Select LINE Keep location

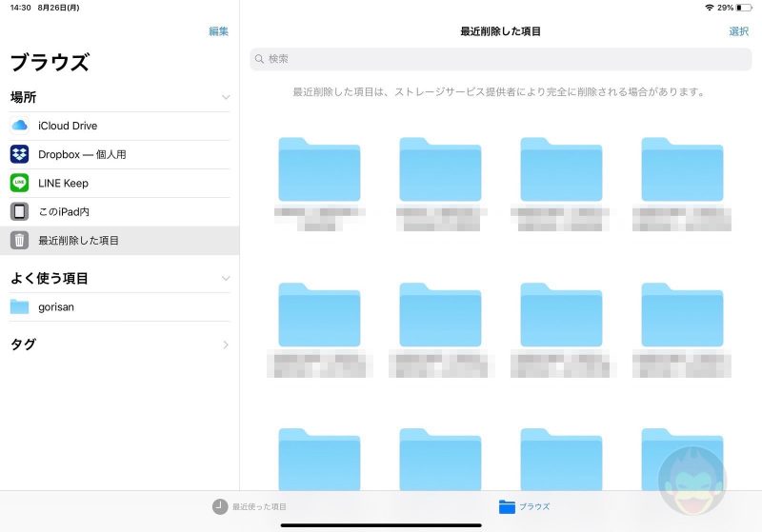coord(120,183)
